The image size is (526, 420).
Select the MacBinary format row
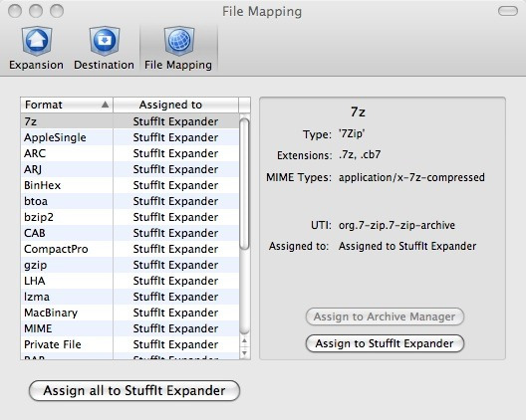130,313
